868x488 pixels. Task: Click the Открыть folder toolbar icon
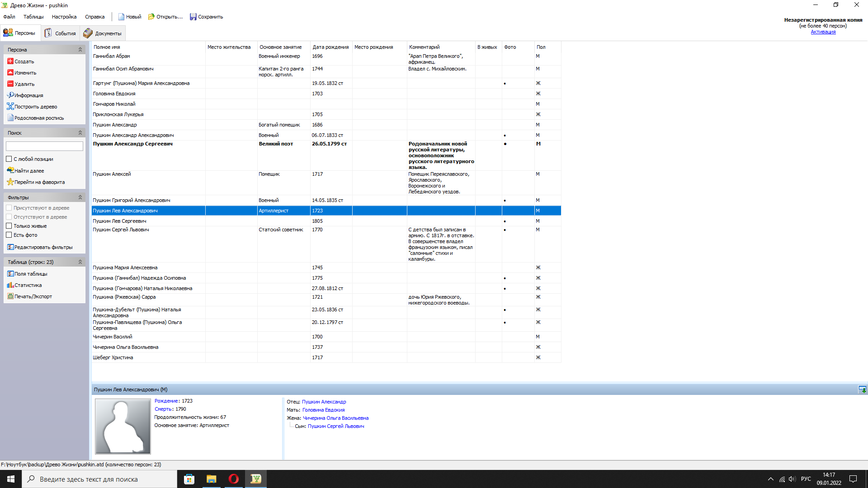click(x=151, y=17)
